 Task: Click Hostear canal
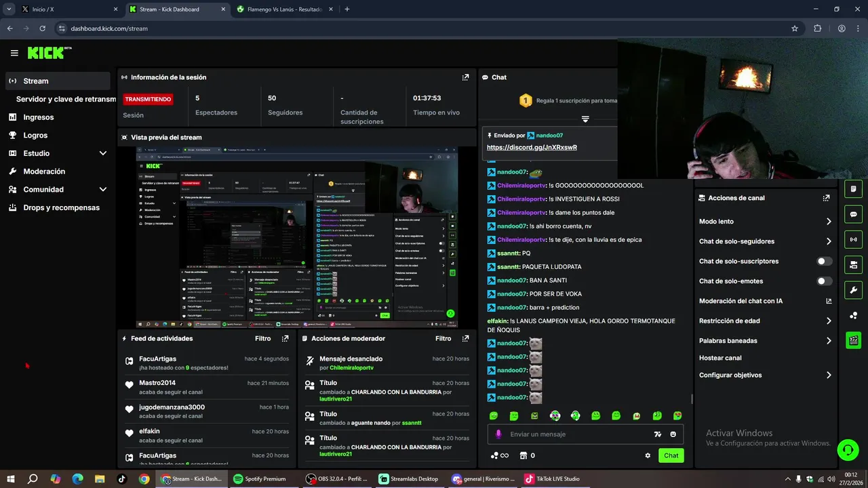pyautogui.click(x=720, y=358)
